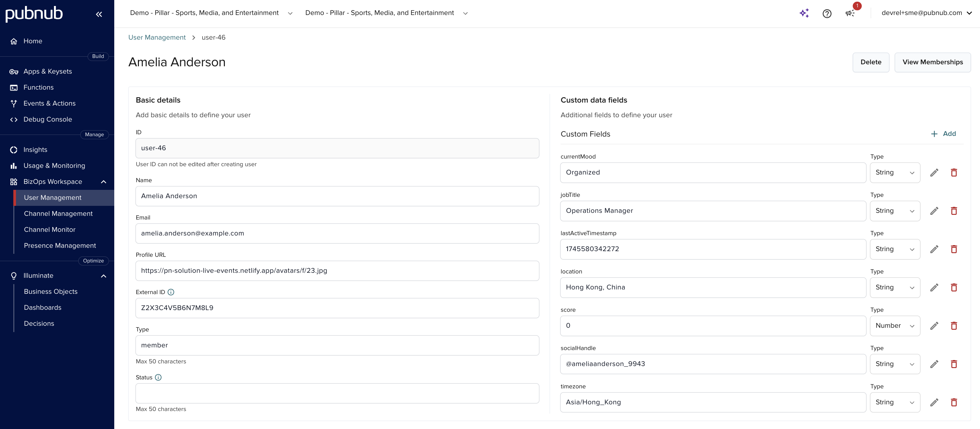Open Apps & Keysets via its key icon
This screenshot has height=429, width=980.
[x=13, y=71]
